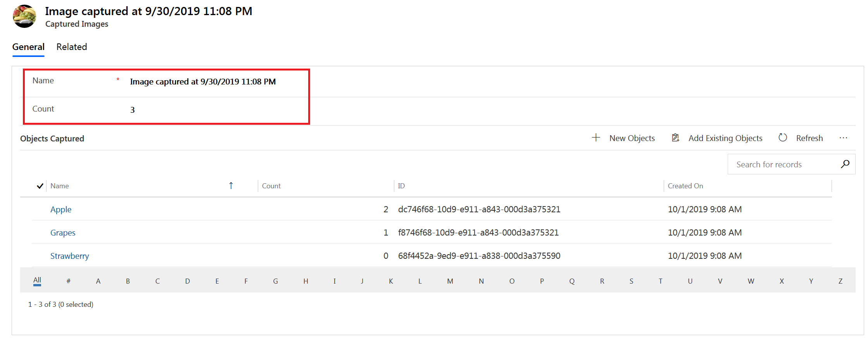
Task: Click the sort ascending arrow in Name column
Action: click(x=231, y=186)
